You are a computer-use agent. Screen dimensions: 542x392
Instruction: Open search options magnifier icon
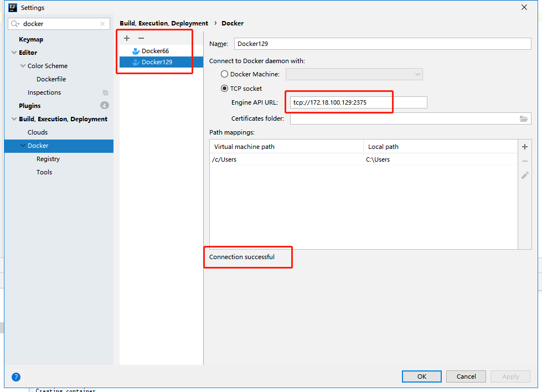[15, 24]
